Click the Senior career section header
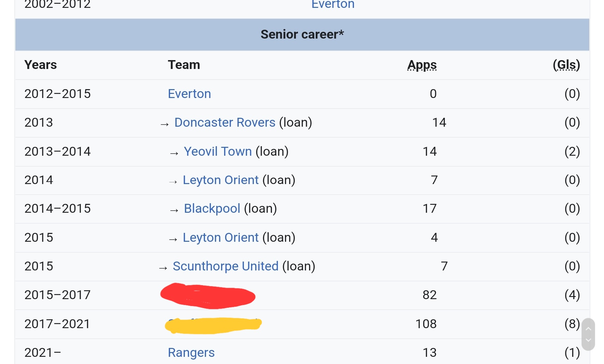This screenshot has height=364, width=604. pyautogui.click(x=302, y=34)
